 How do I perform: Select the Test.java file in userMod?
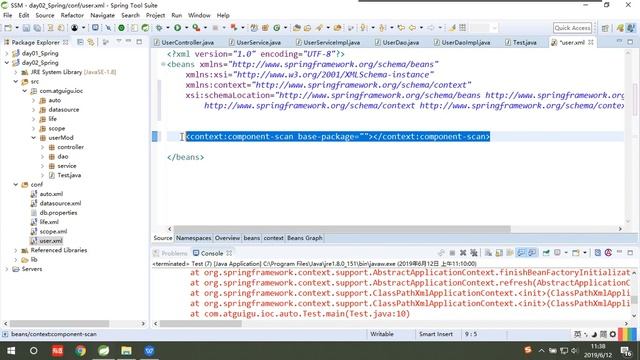69,175
